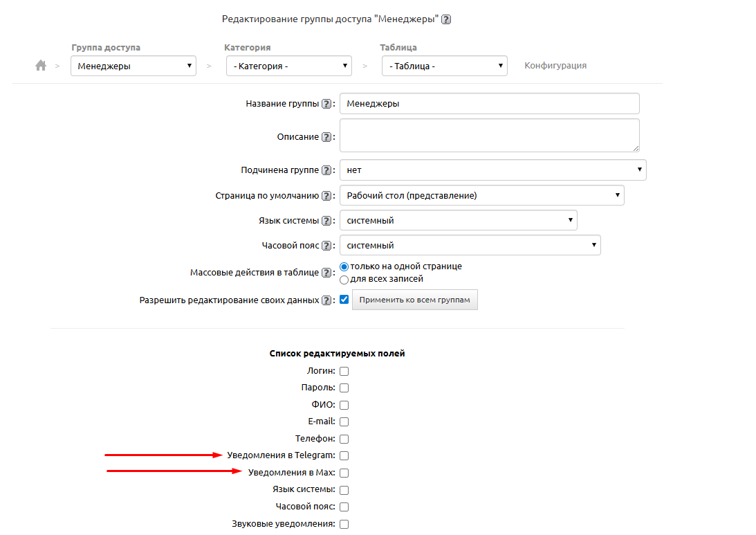The height and width of the screenshot is (535, 756).
Task: Uncheck Разрешить редактирование своих данных
Action: [344, 300]
